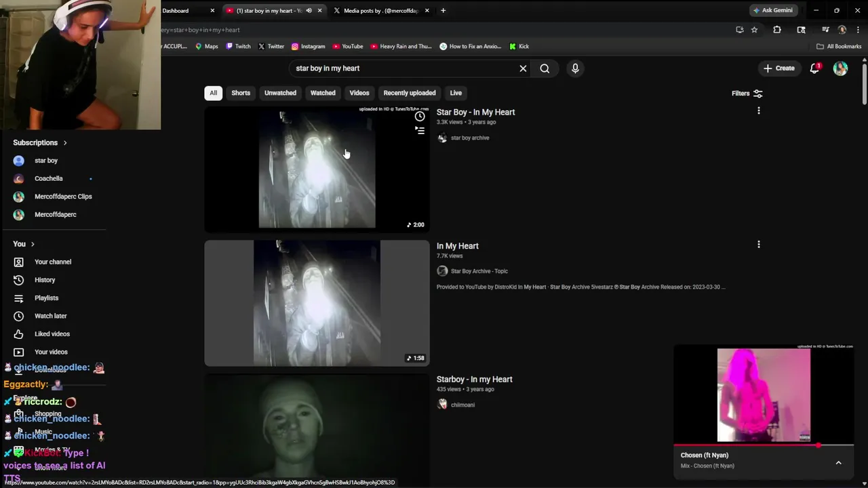
Task: Open the 2:00 Star Boy video thumbnail
Action: pyautogui.click(x=317, y=169)
